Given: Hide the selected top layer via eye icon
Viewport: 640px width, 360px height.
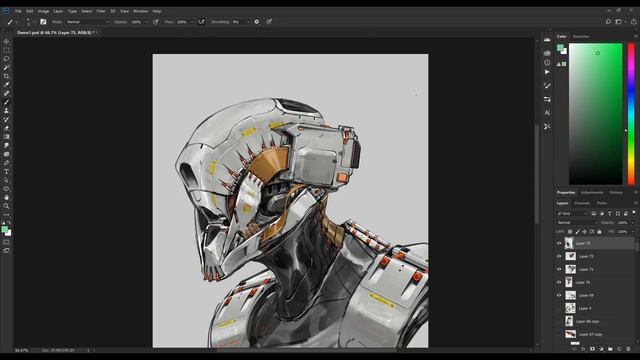Looking at the screenshot, I should click(559, 243).
